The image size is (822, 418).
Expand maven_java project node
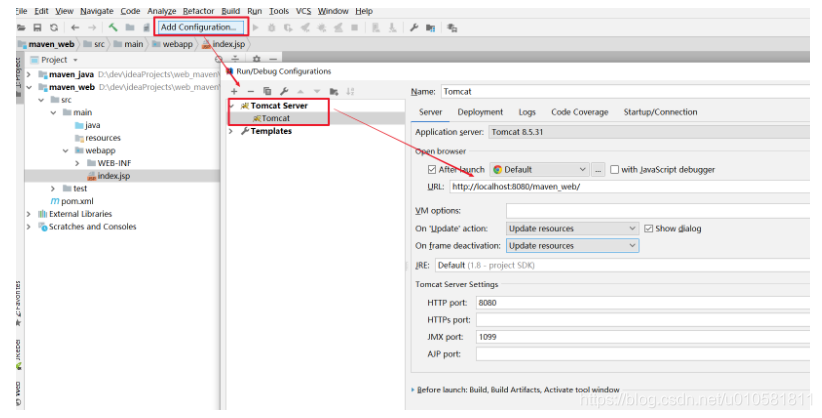29,74
